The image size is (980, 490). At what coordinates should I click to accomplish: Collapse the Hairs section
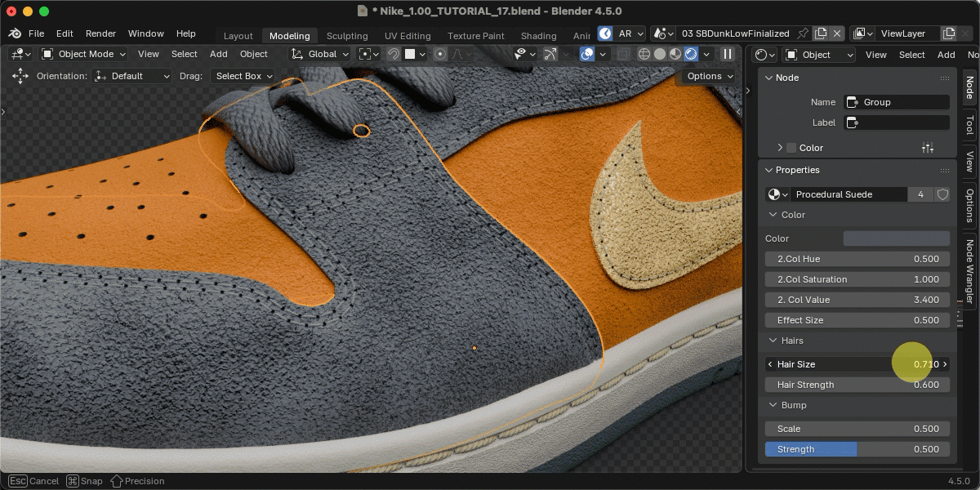[x=774, y=341]
